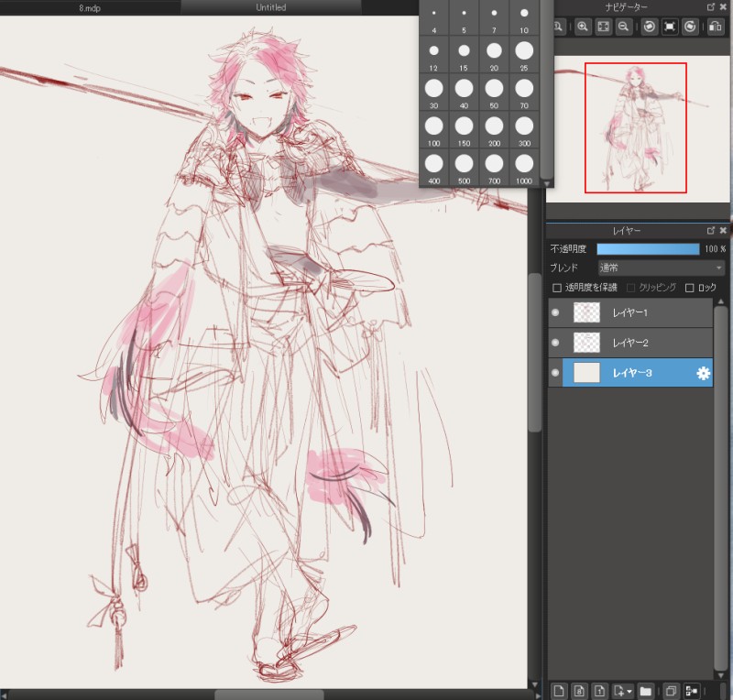Select brush size 300
Screen dimensions: 733x700
coord(524,130)
